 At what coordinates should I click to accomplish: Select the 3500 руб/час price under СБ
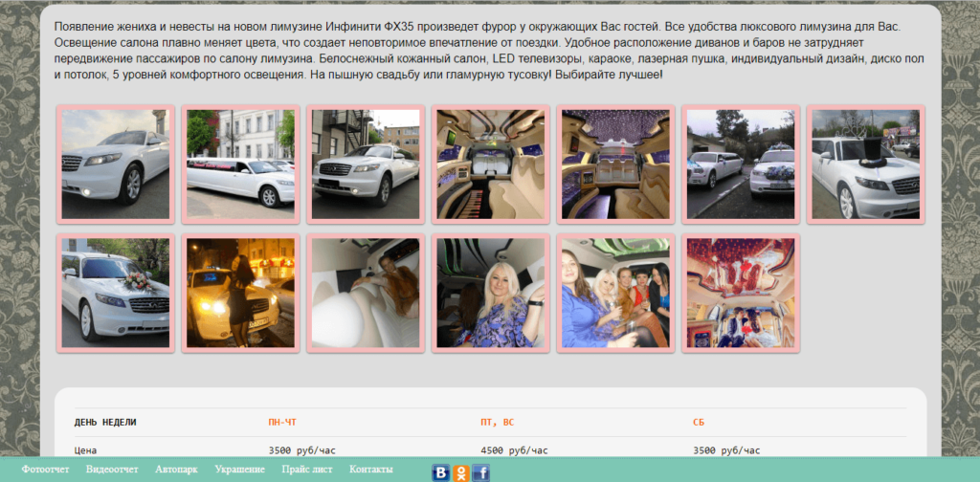click(x=727, y=450)
